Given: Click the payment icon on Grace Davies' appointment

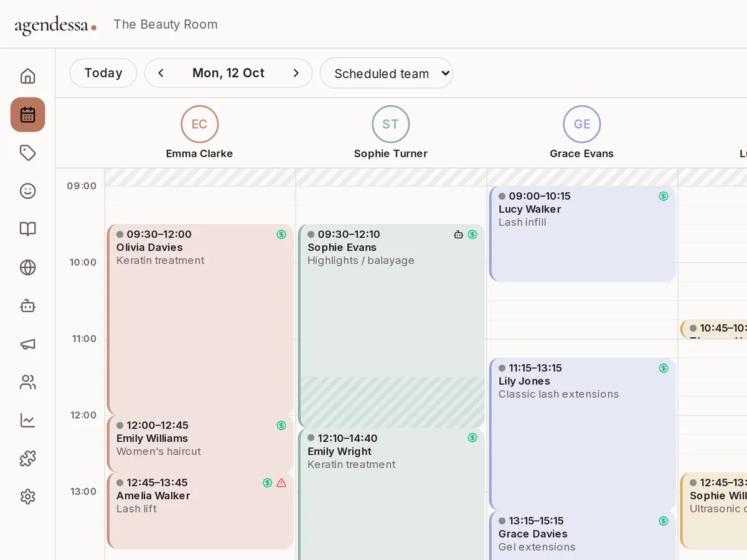Looking at the screenshot, I should coord(664,521).
